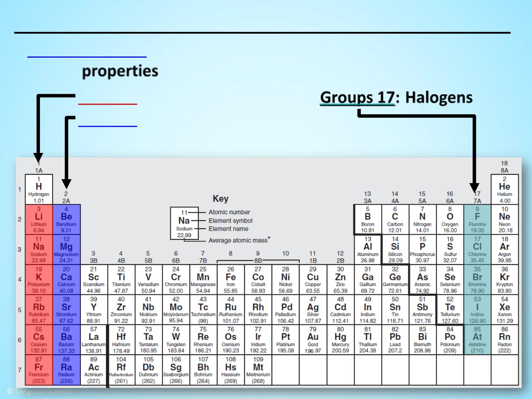Click the Xenon element cell

coord(505,310)
